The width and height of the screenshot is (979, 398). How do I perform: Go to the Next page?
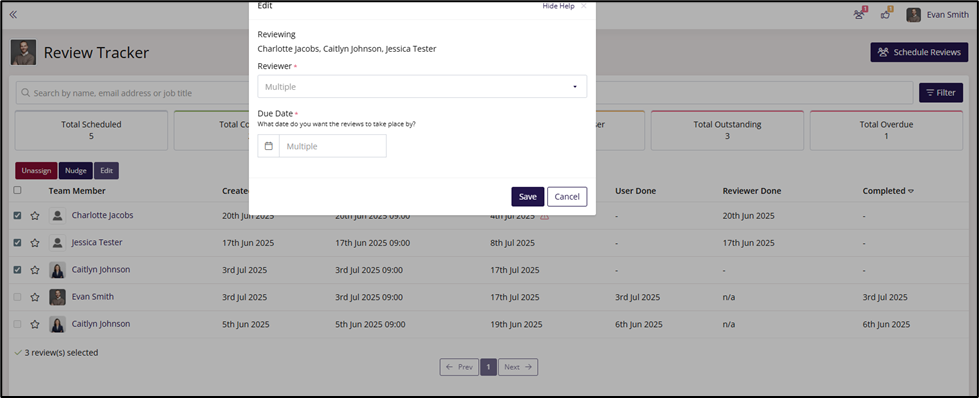[x=518, y=367]
